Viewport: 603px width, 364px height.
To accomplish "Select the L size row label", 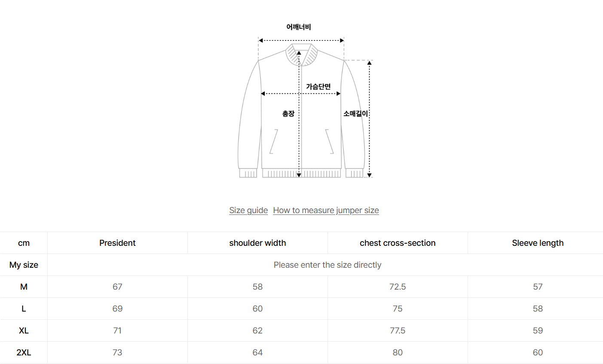I will pyautogui.click(x=24, y=309).
